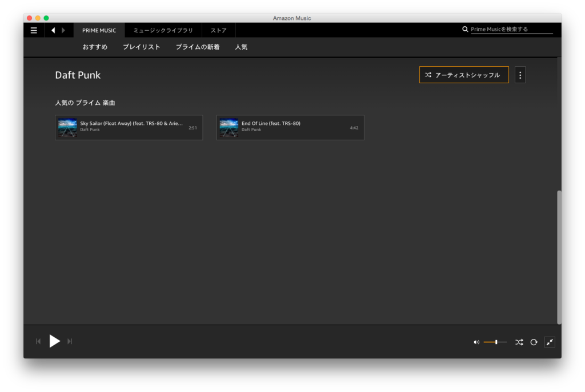Click the 4:42 track duration
585x392 pixels.
tap(354, 128)
